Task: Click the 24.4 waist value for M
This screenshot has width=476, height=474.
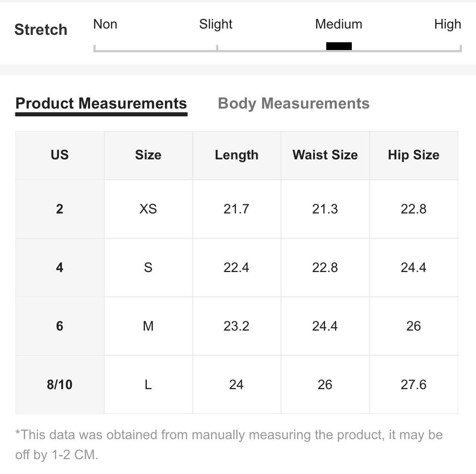Action: pyautogui.click(x=325, y=326)
